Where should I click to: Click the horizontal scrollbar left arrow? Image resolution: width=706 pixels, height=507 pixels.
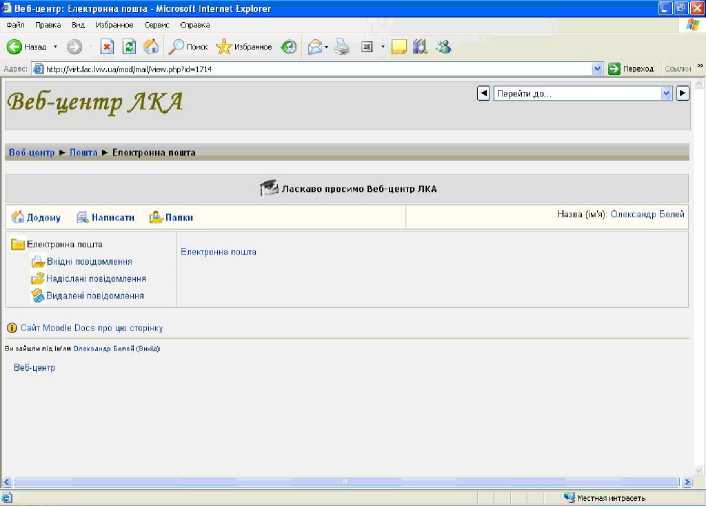click(x=6, y=482)
